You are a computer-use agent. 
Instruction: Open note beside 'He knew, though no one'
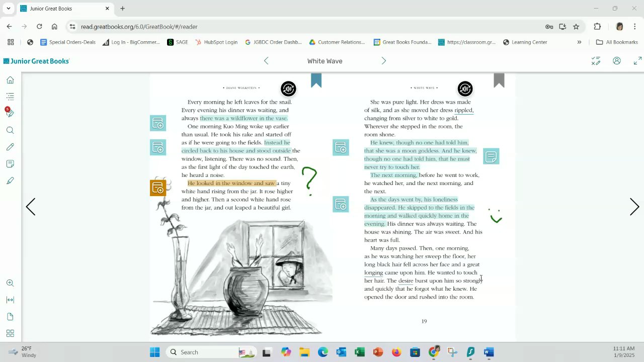[341, 147]
